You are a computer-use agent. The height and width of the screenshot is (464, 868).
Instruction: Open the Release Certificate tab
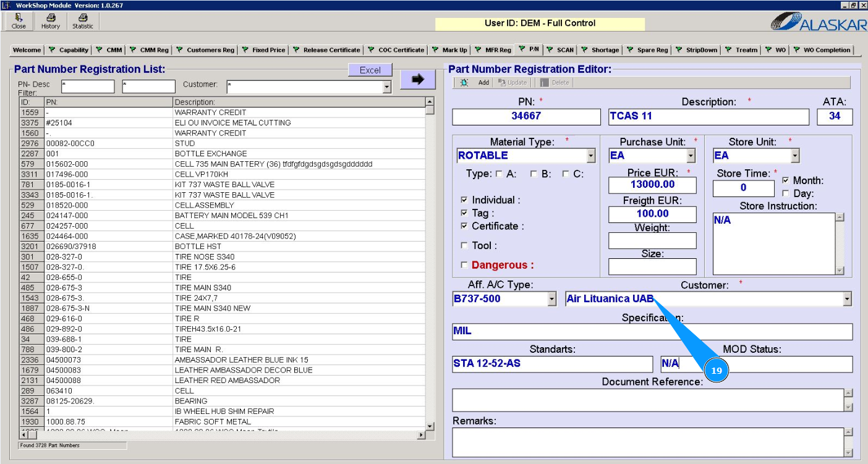(x=326, y=50)
